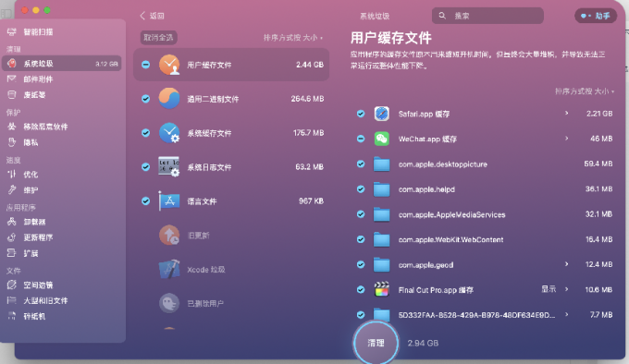Expand the Final Cut Pro.app cache chevron
629x364 pixels.
tap(567, 289)
